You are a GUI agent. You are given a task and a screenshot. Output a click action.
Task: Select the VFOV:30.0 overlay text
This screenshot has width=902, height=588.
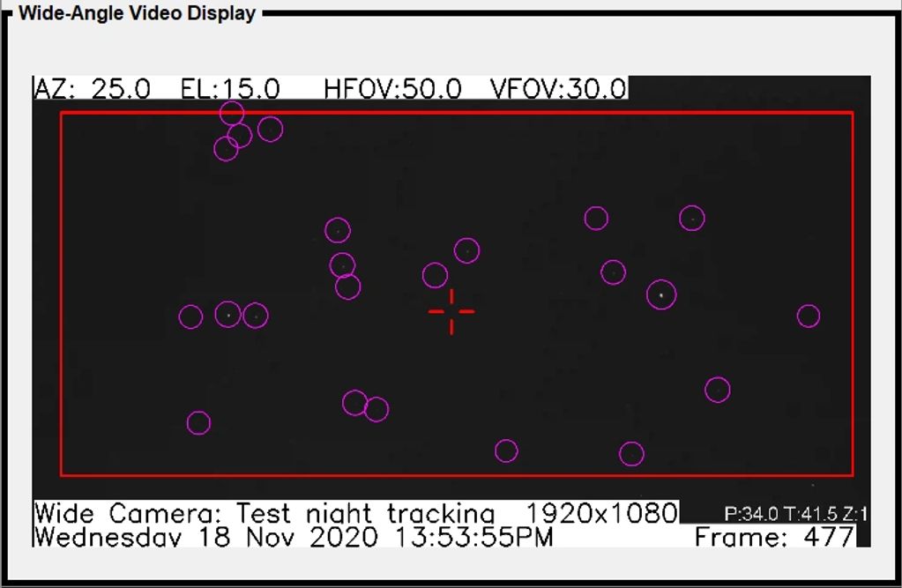(557, 89)
